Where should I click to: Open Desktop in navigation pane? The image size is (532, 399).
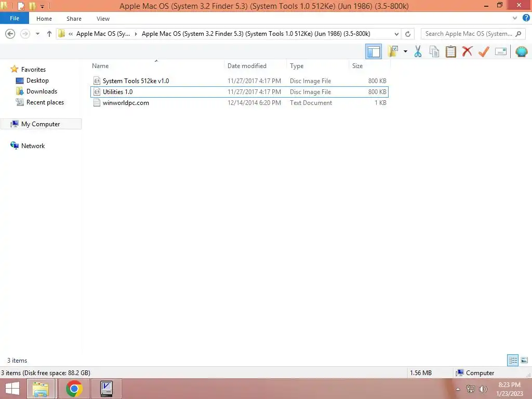coord(37,81)
